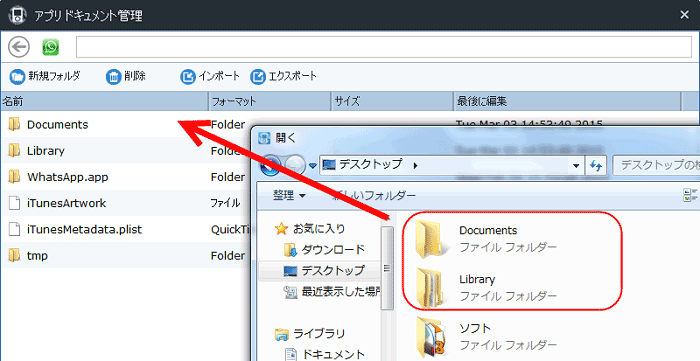Open the address bar history dropdown
The height and width of the screenshot is (361, 700).
(576, 166)
